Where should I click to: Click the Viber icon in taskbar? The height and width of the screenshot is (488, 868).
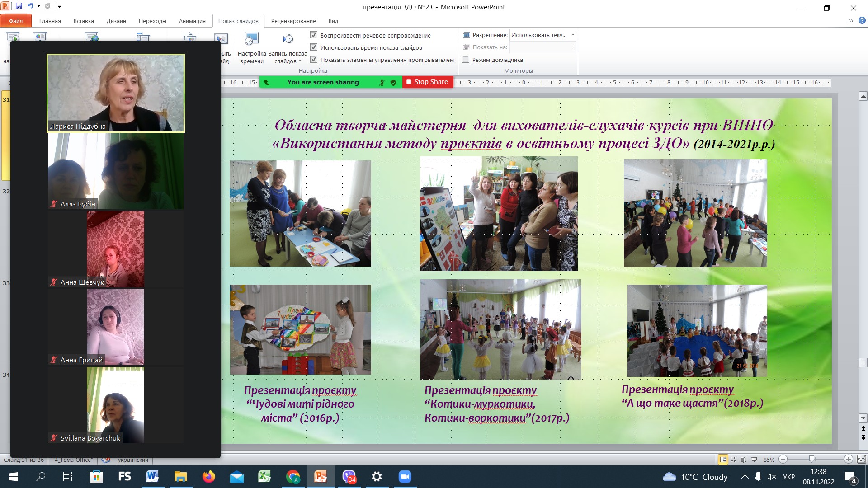(x=349, y=476)
